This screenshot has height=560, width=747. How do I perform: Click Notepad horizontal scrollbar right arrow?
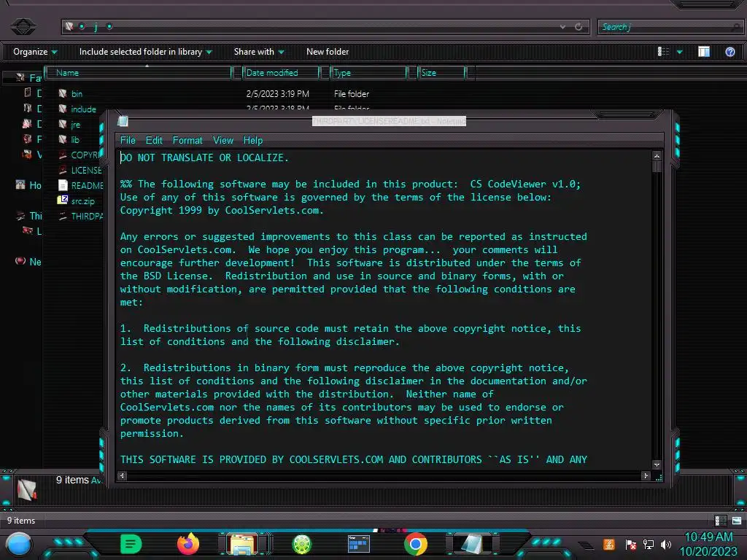(x=646, y=475)
